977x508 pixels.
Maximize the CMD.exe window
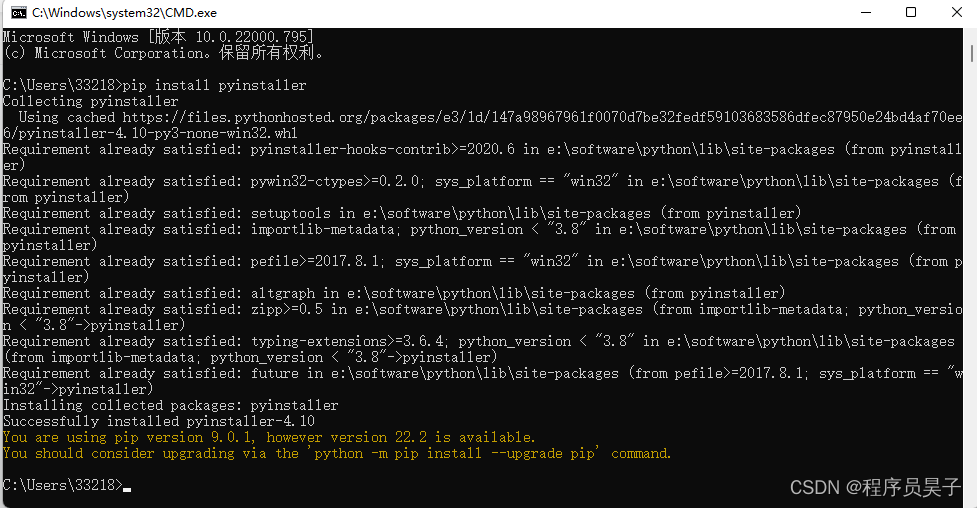tap(911, 13)
